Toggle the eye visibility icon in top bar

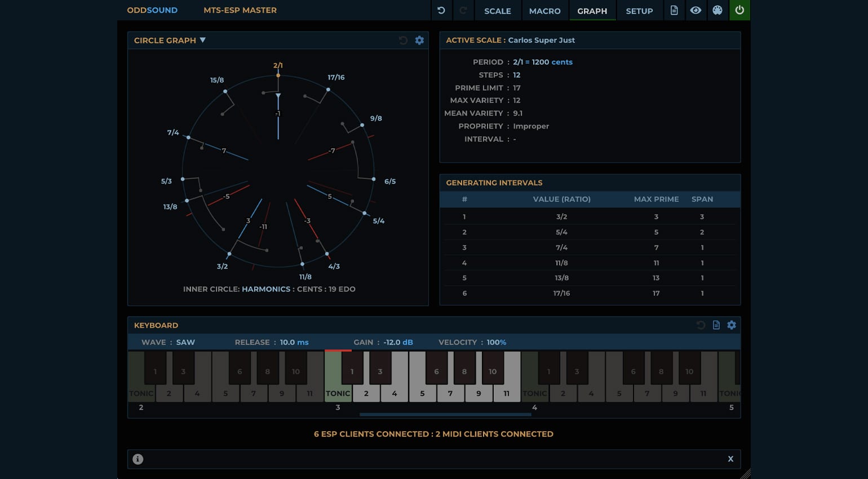696,10
